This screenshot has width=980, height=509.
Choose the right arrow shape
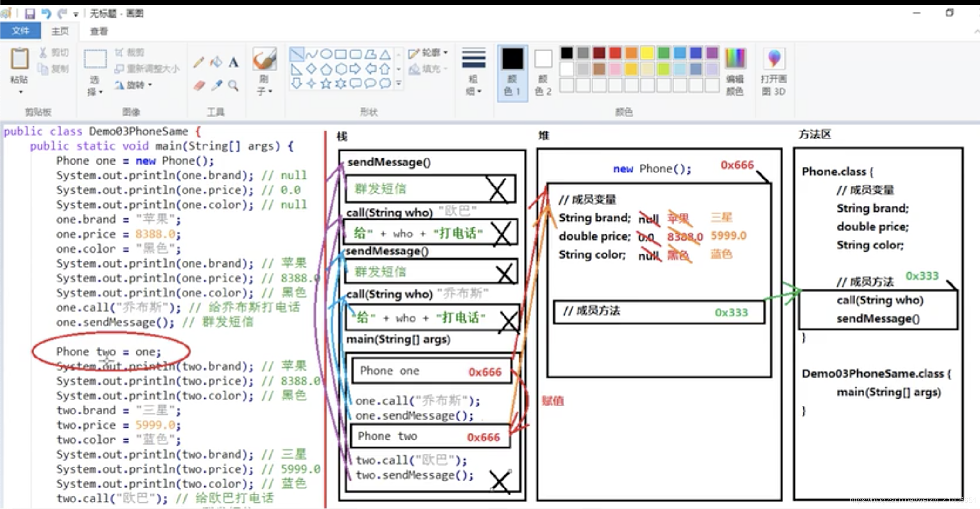[x=355, y=69]
